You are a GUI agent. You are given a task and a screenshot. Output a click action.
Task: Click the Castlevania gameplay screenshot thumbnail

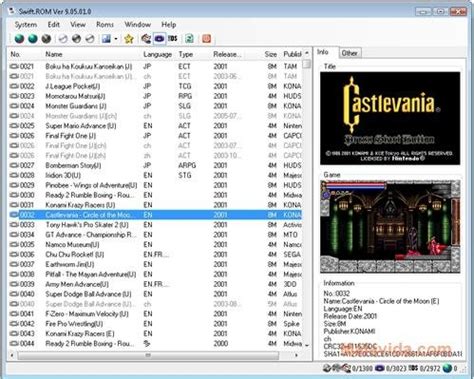(390, 227)
